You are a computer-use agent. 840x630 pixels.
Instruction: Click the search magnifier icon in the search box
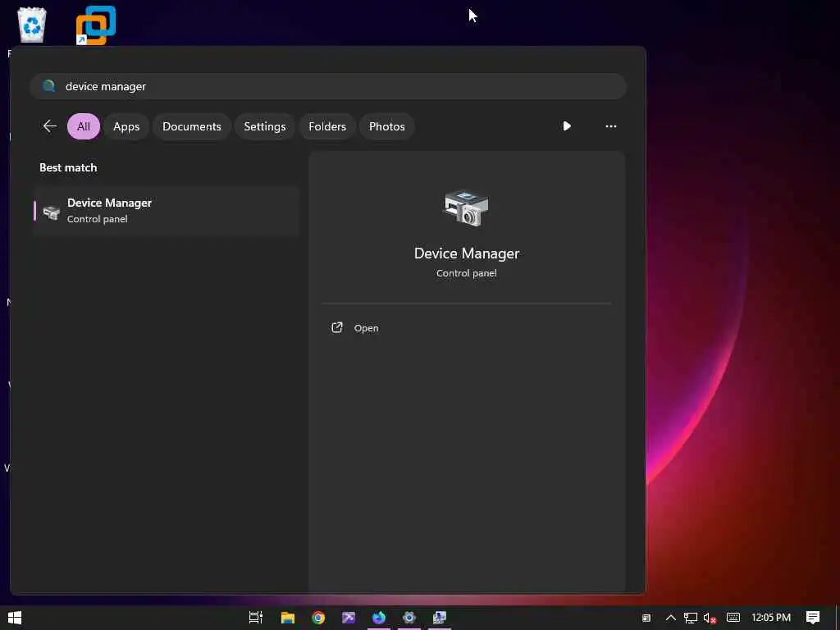point(48,85)
